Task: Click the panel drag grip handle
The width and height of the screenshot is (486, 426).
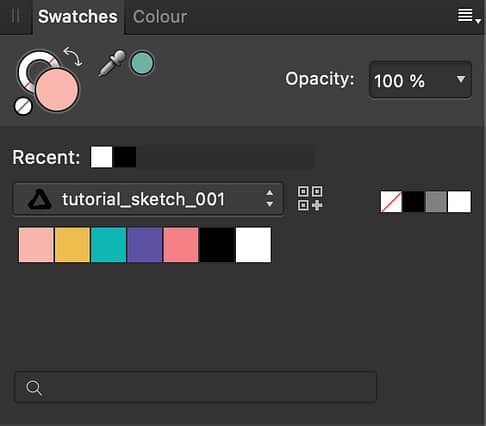Action: coord(15,16)
